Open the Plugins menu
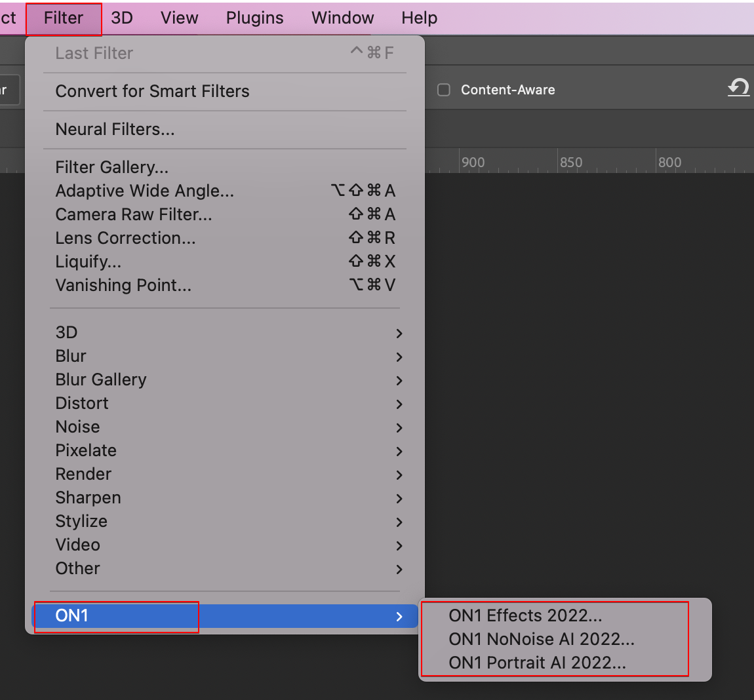 tap(254, 18)
